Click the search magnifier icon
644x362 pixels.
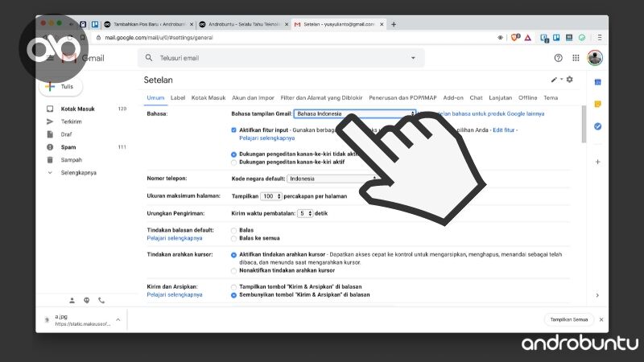pos(149,58)
